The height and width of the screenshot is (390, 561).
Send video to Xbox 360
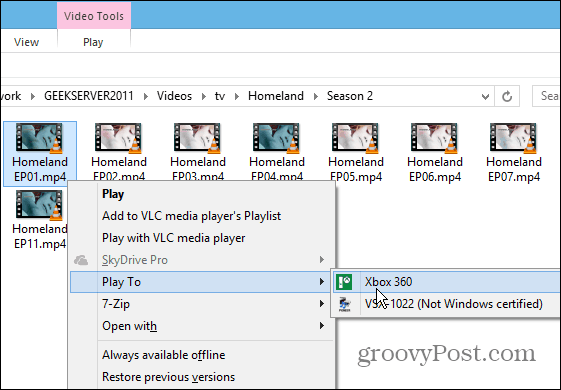click(x=447, y=282)
